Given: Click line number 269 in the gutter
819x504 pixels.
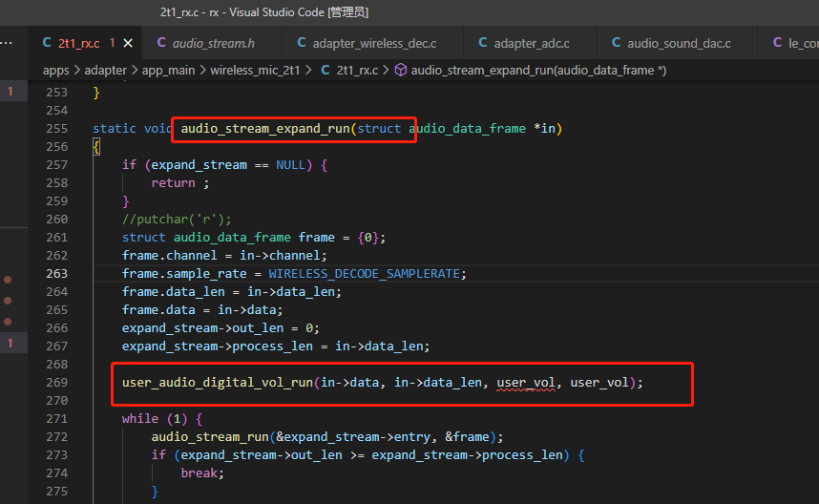Looking at the screenshot, I should pos(56,383).
